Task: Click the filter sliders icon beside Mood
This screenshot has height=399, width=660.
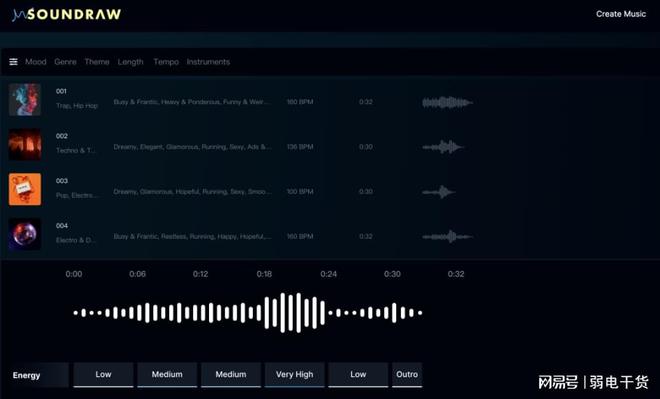Action: [13, 62]
